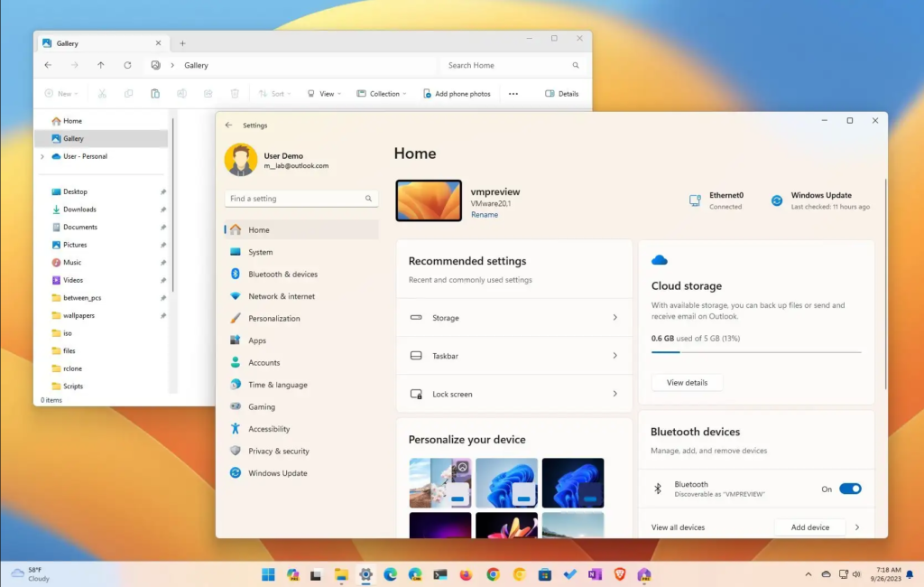
Task: Open Personalization in Settings sidebar
Action: coord(301,319)
